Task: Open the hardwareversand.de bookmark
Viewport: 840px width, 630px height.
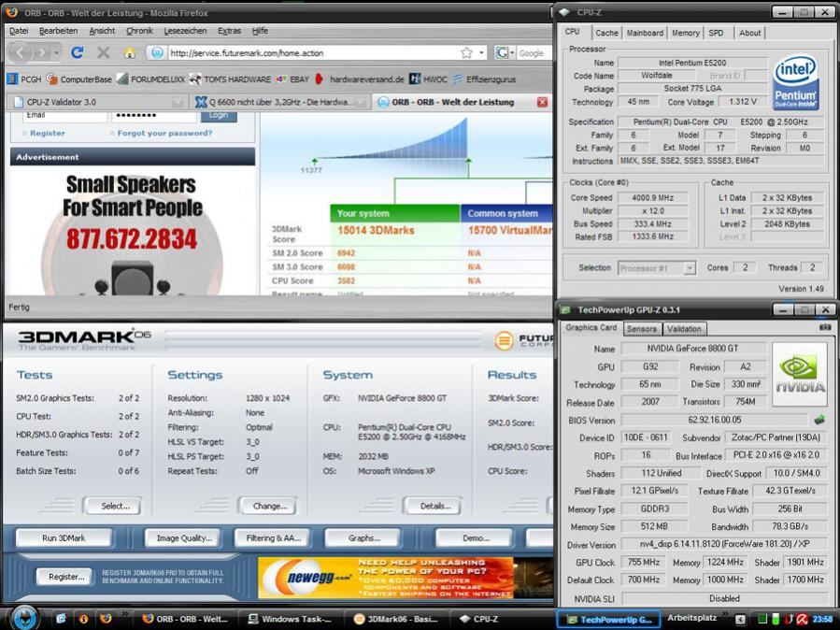Action: click(360, 79)
